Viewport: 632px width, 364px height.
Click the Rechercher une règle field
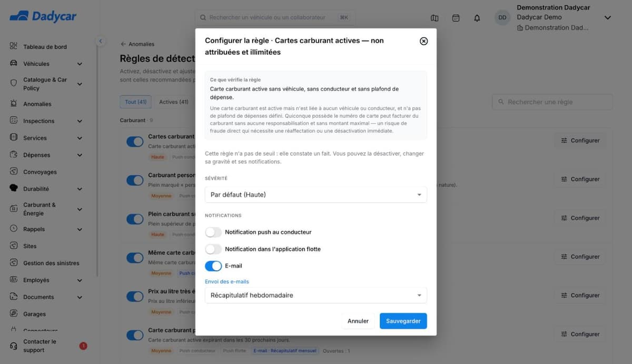click(x=552, y=102)
